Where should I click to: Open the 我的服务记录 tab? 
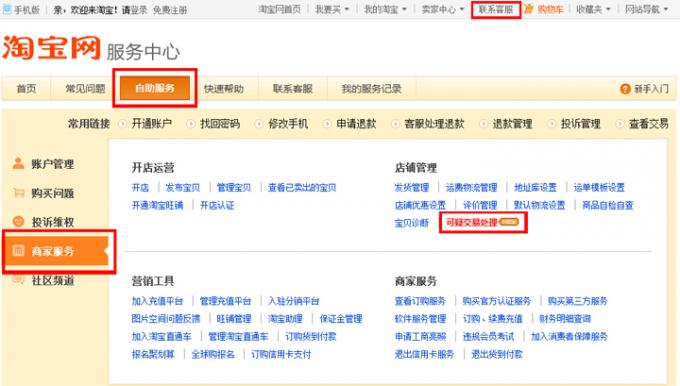click(x=371, y=88)
